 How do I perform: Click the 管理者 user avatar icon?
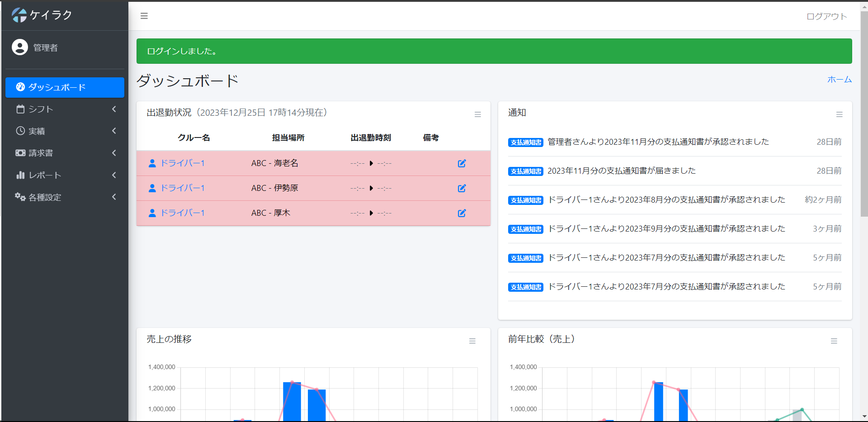pos(20,47)
